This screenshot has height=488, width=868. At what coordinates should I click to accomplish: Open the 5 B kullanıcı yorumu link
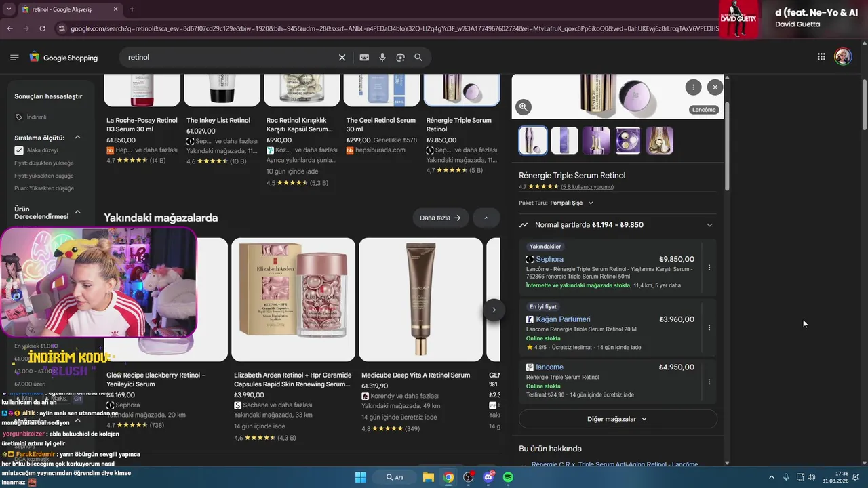587,187
